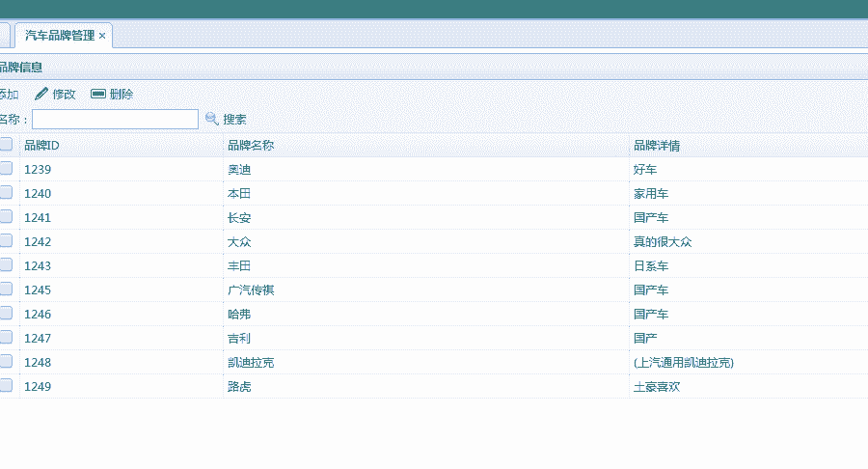The height and width of the screenshot is (469, 868).
Task: Click the brand name 吉利
Action: (239, 338)
